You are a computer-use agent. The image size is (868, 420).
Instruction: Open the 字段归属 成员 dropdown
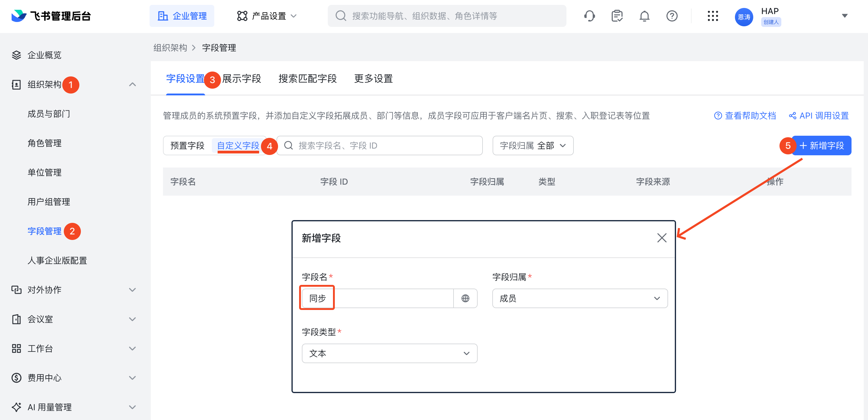pyautogui.click(x=580, y=298)
